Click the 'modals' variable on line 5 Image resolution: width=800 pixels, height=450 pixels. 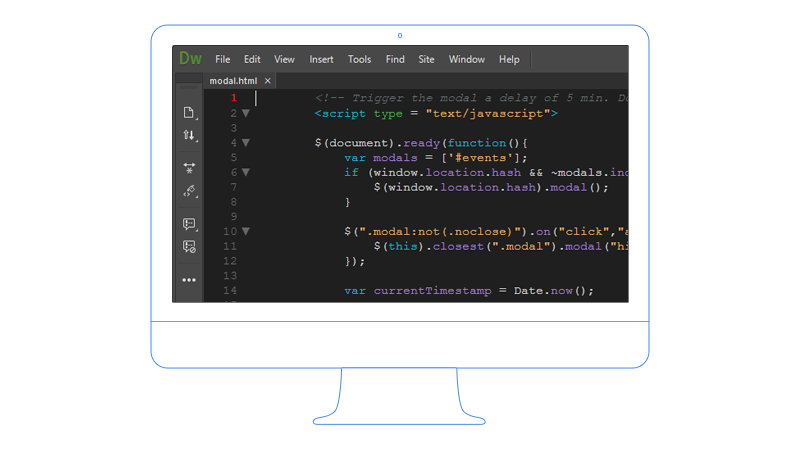pyautogui.click(x=395, y=158)
